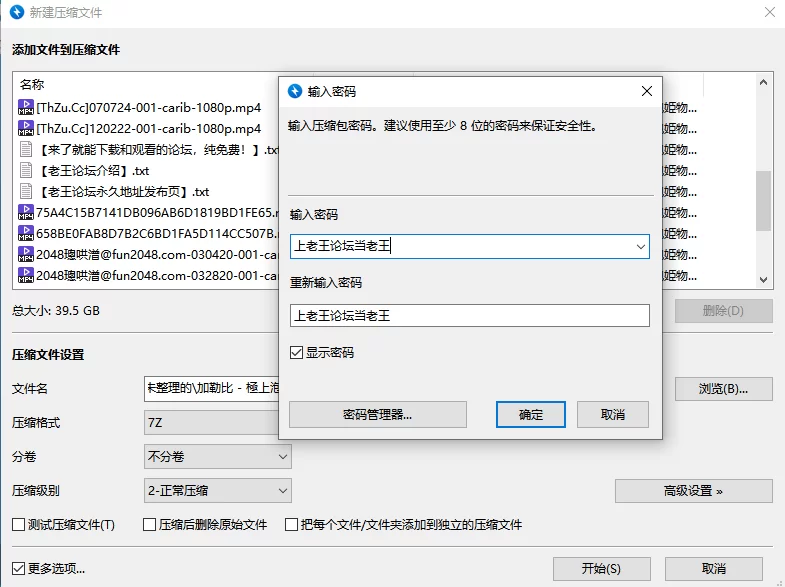The width and height of the screenshot is (785, 587).
Task: Uncheck the 更多选项... checkbox
Action: click(19, 568)
